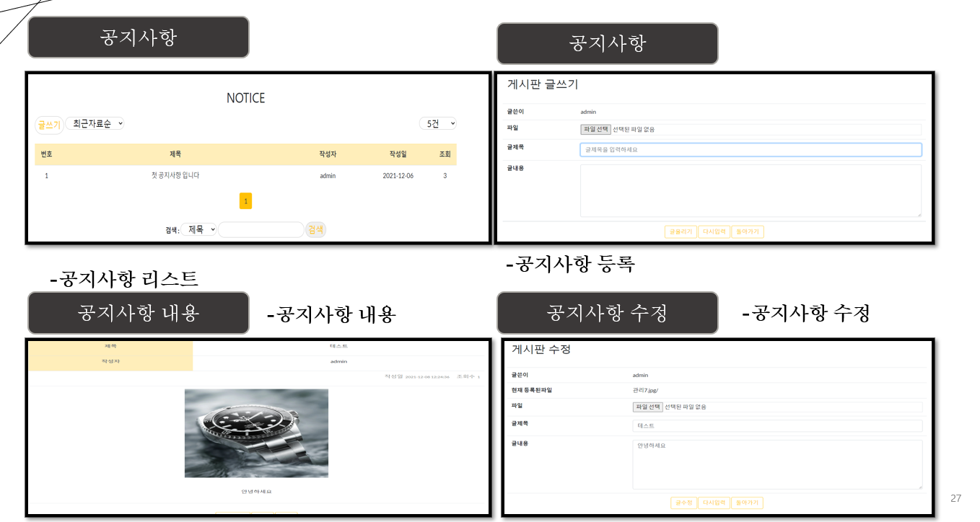Viewport: 980px width, 522px height.
Task: Click the 글내용 textarea containing 안녕하세요
Action: pos(777,465)
